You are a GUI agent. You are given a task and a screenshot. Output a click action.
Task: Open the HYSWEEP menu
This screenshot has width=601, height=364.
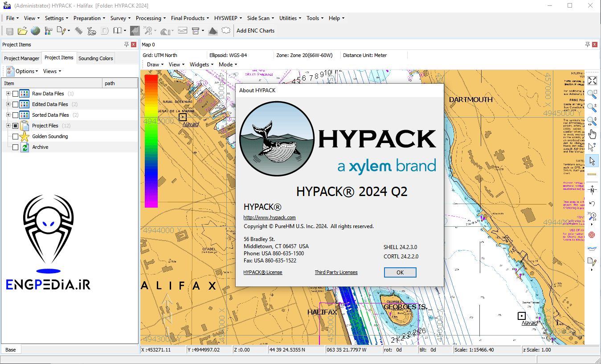(228, 18)
